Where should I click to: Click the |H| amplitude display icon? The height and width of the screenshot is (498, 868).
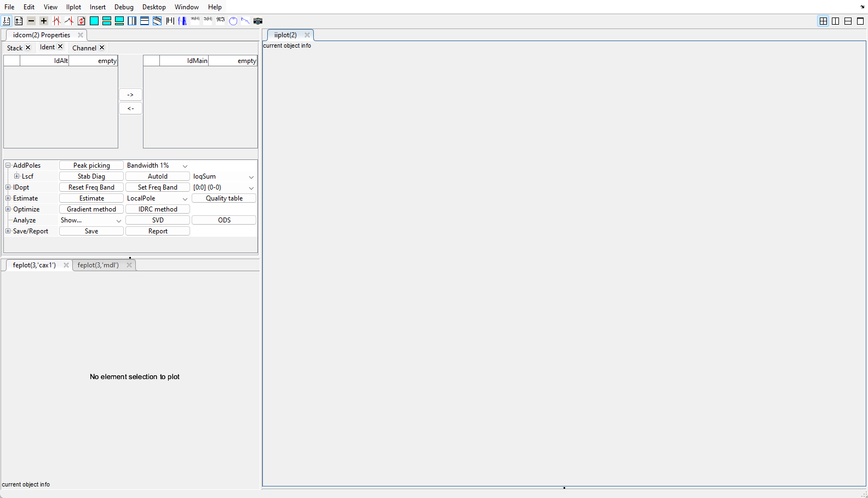coord(170,21)
